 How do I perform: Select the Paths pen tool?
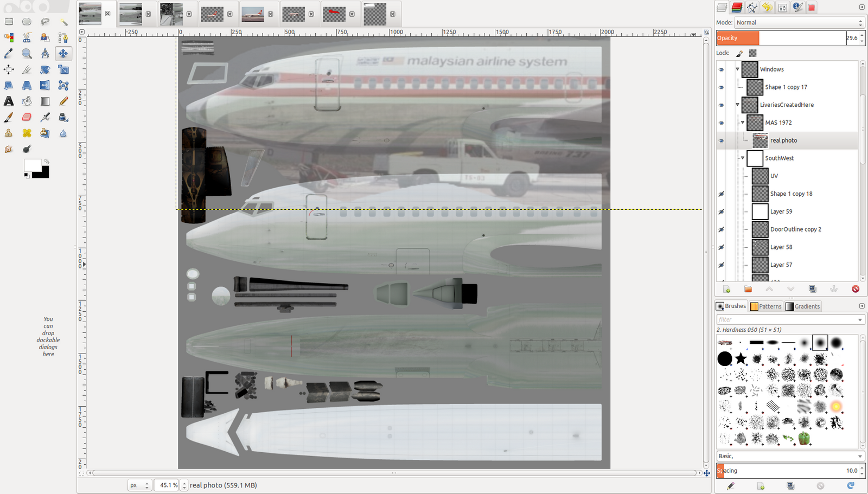click(63, 37)
